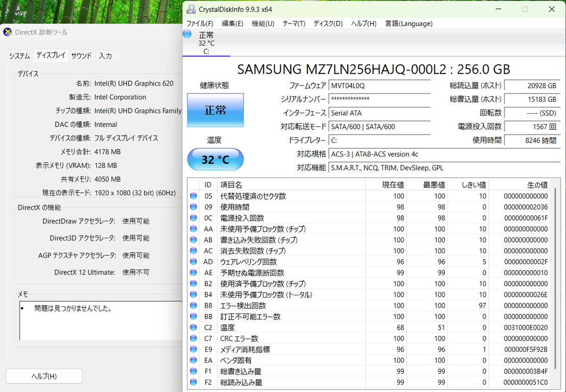Click the supported features field S.M.A.R.T., NCQ, TRIM
Viewport: 566px width, 392px height.
point(444,167)
